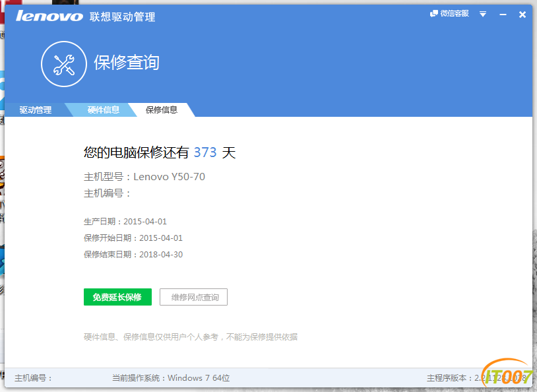The width and height of the screenshot is (537, 392).
Task: Select the 保修信息 tab
Action: pos(162,110)
